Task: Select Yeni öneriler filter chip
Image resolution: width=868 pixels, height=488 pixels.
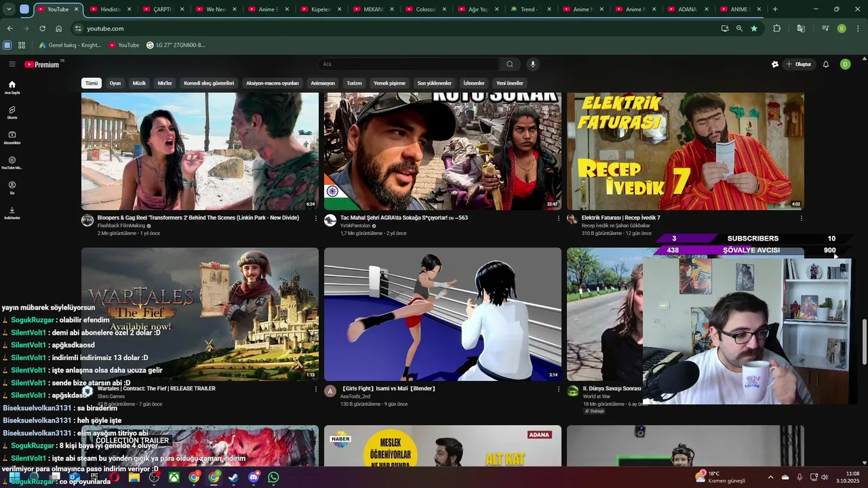Action: click(x=510, y=83)
